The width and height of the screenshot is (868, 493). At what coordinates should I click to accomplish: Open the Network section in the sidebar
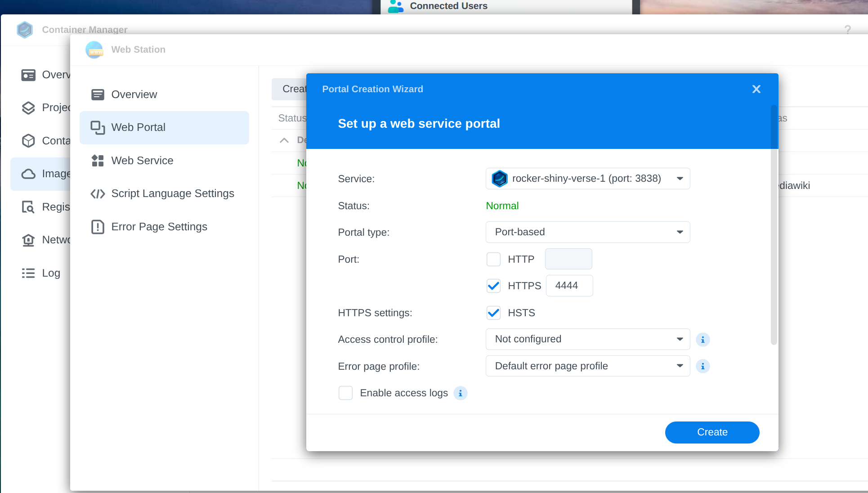(x=29, y=240)
